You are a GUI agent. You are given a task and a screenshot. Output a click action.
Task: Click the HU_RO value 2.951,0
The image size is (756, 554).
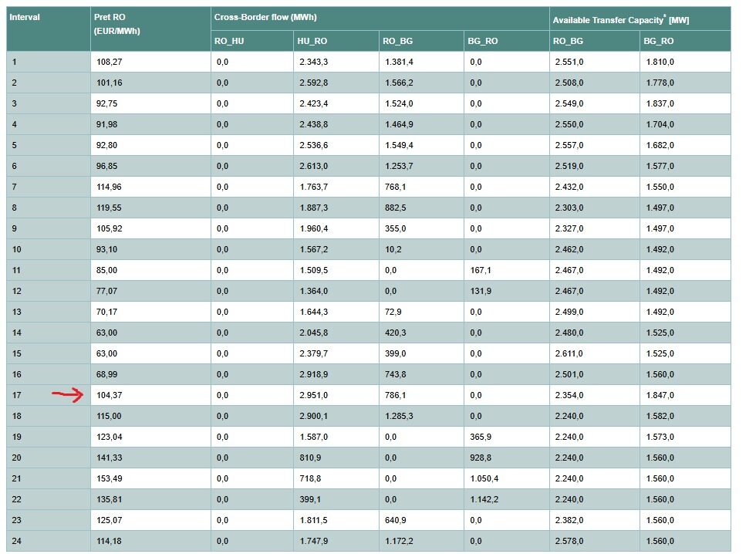tap(312, 395)
